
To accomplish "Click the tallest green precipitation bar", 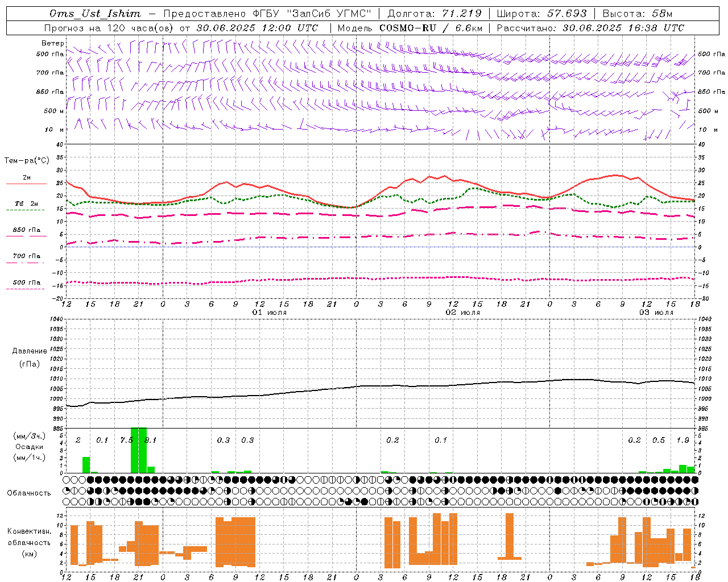I will 139,450.
